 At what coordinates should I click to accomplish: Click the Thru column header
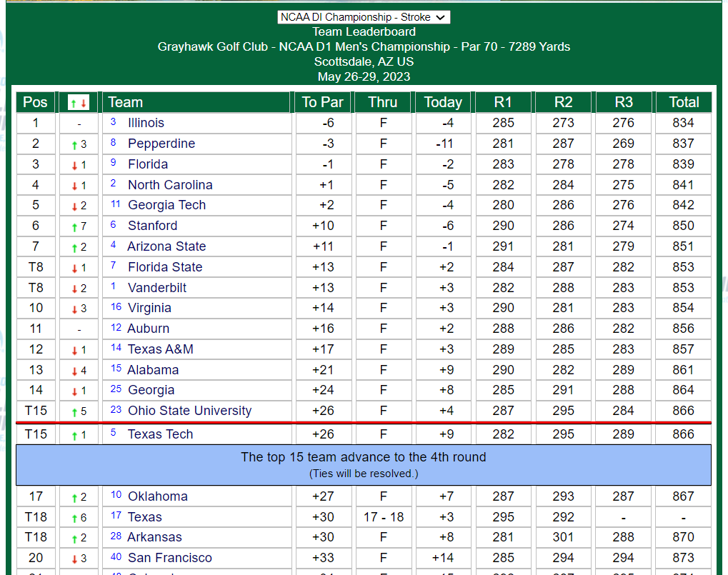[382, 102]
